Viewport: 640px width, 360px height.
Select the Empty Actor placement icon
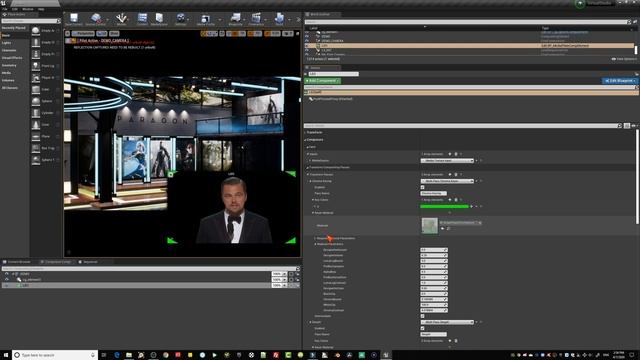pyautogui.click(x=36, y=31)
